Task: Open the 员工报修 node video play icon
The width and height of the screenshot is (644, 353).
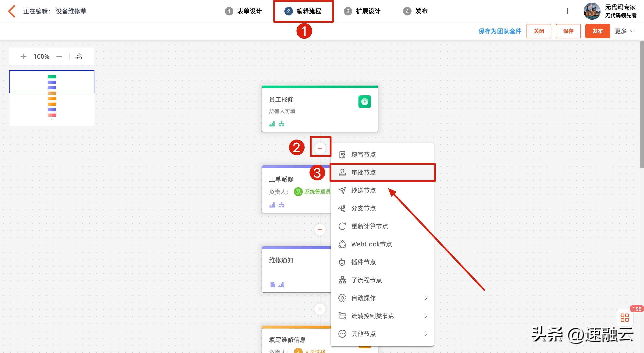Action: tap(365, 101)
